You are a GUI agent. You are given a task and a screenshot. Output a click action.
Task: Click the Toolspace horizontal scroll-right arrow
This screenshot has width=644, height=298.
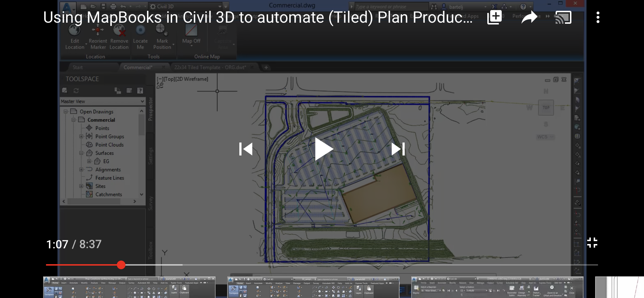tap(135, 201)
